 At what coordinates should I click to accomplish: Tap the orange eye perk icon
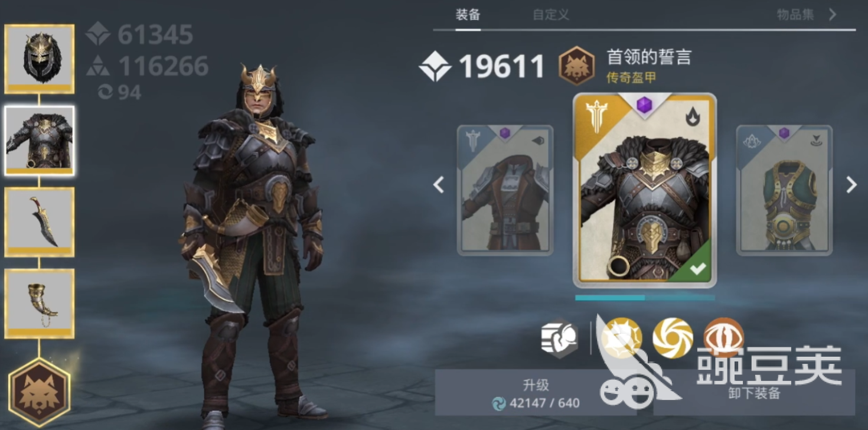coord(723,338)
